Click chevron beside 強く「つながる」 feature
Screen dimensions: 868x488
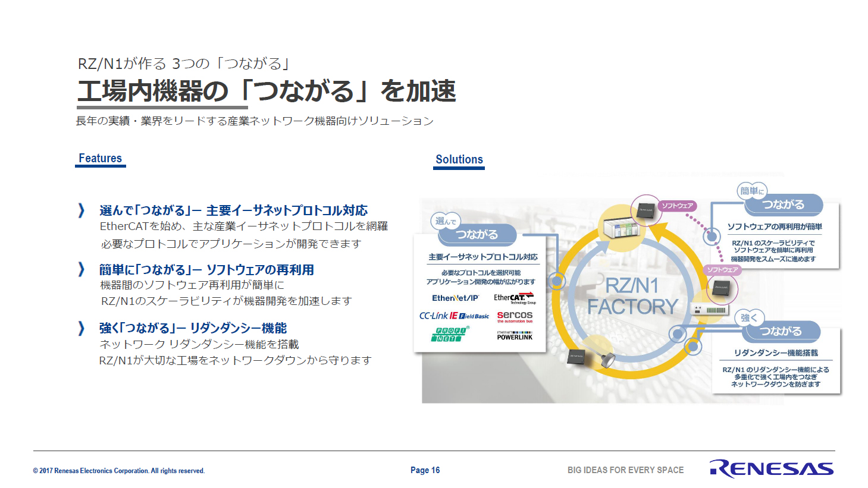(x=82, y=328)
